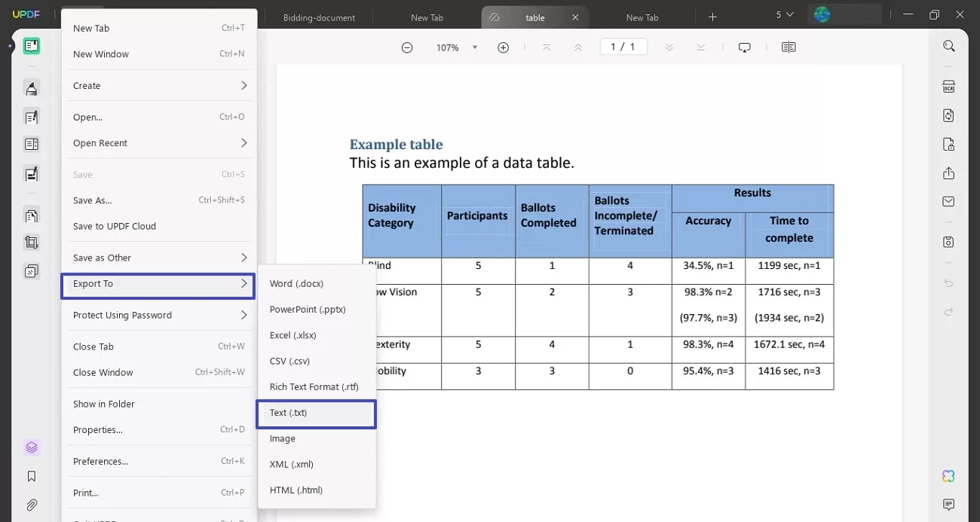The height and width of the screenshot is (522, 980).
Task: Select the Crop Pages tool
Action: (x=31, y=242)
